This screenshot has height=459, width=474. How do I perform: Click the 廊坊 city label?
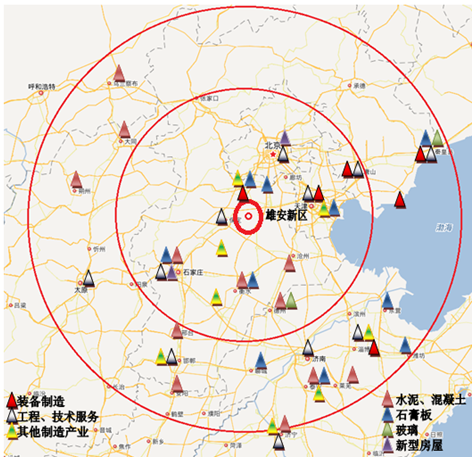coord(296,177)
